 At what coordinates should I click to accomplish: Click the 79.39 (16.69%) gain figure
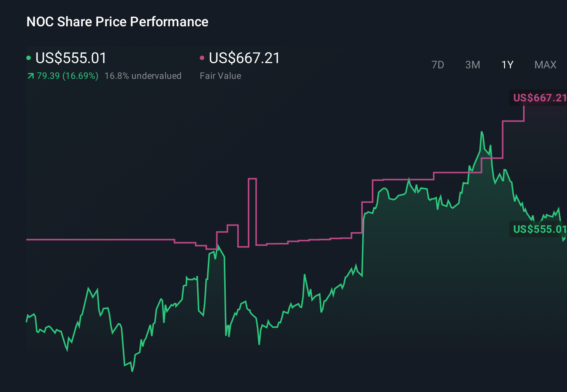coord(67,75)
